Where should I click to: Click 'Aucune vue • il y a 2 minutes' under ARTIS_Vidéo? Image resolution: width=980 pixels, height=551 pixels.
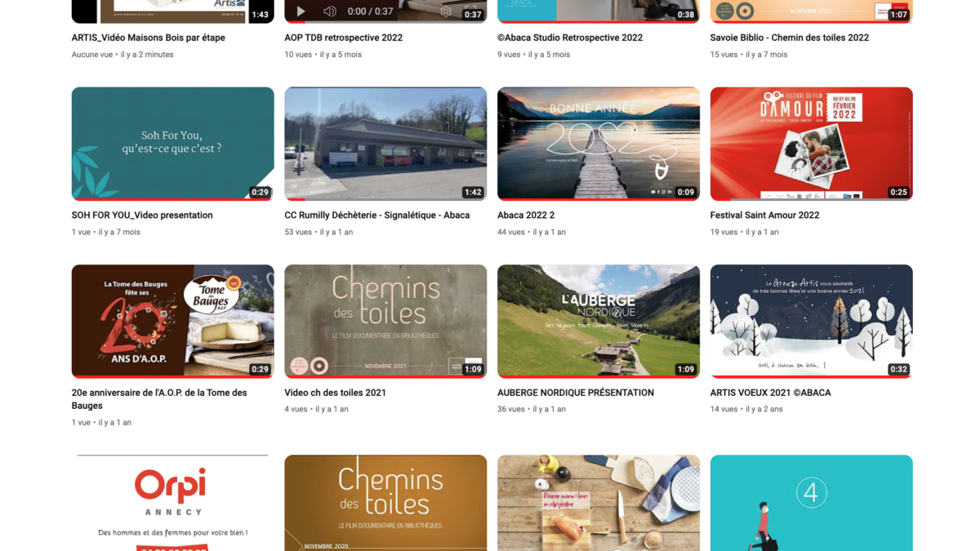coord(122,55)
